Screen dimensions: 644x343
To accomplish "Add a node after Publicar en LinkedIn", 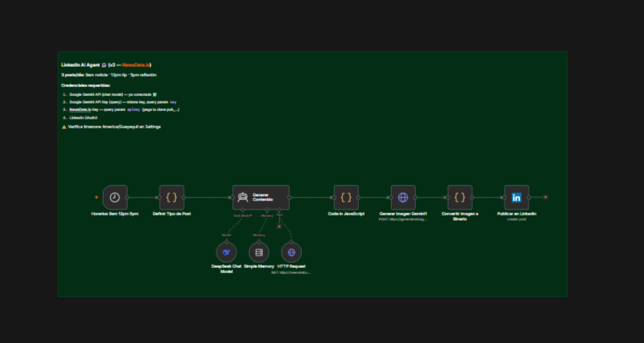I will (546, 197).
